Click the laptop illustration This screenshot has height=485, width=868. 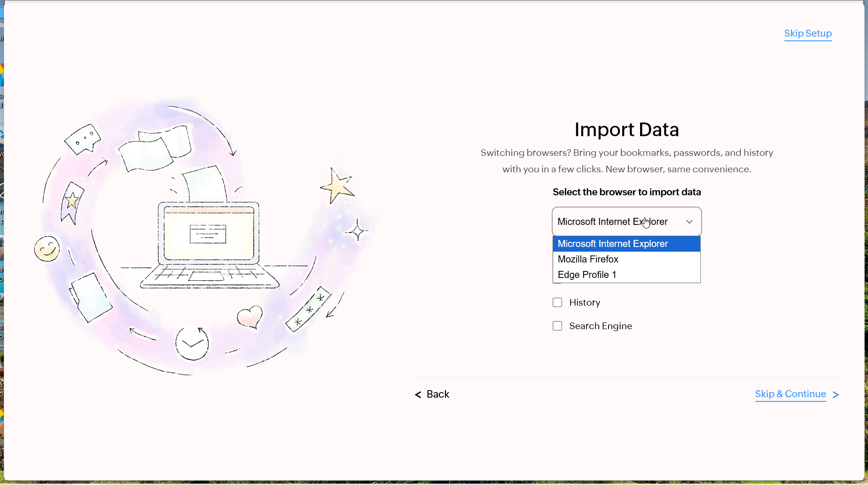pyautogui.click(x=209, y=244)
